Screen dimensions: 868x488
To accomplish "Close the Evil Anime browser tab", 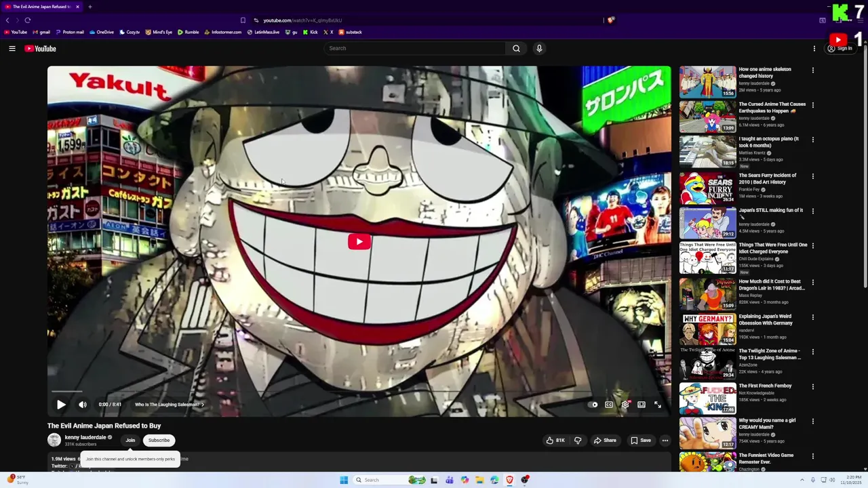I will 77,7.
